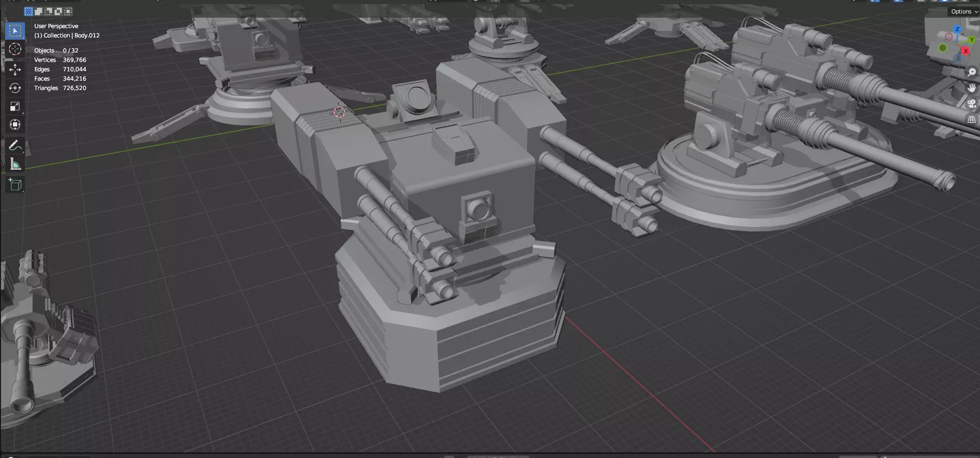
Task: Click the User Perspective label
Action: [x=56, y=26]
